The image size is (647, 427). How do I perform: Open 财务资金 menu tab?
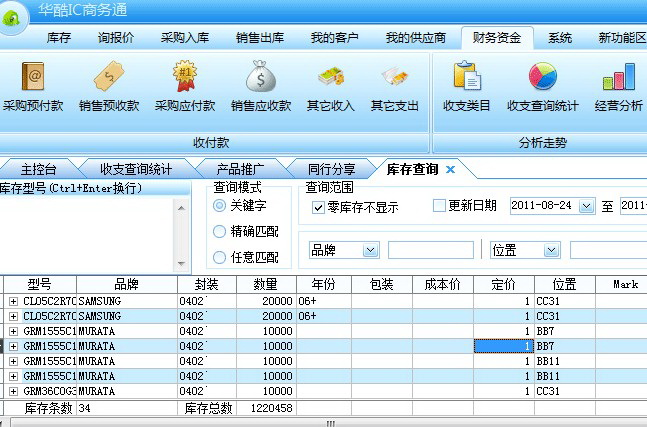(x=497, y=38)
